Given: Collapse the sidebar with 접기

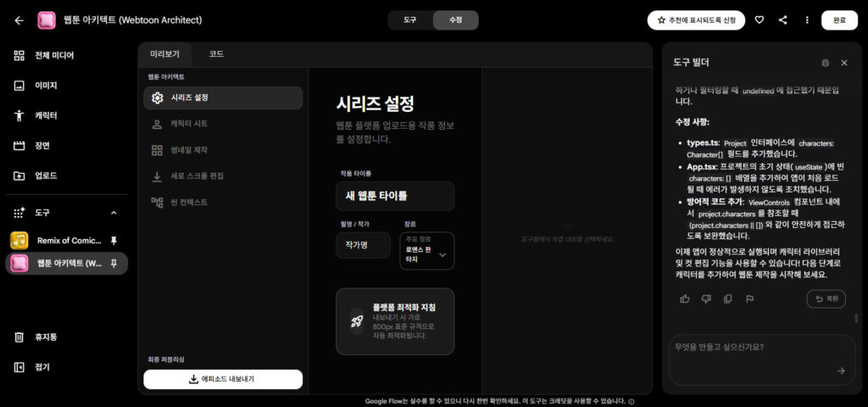Looking at the screenshot, I should pos(34,367).
